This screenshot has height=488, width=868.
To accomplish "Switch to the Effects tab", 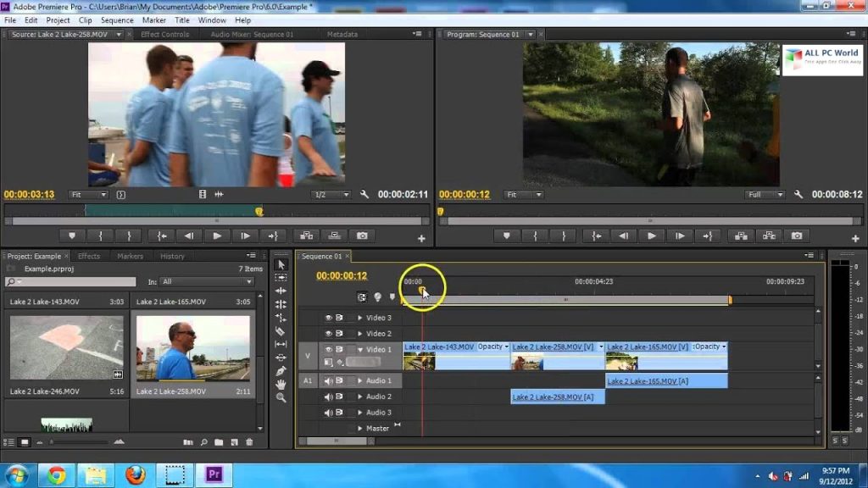I will pos(89,256).
